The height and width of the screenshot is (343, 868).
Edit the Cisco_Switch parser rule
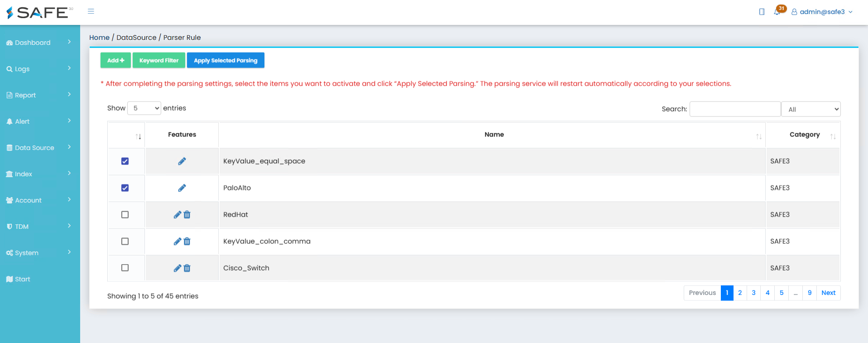[x=177, y=268]
